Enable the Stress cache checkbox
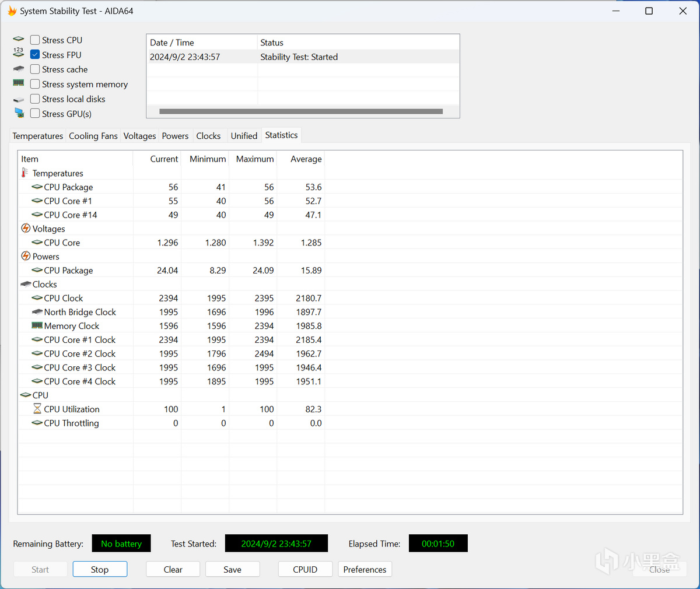 pyautogui.click(x=35, y=69)
